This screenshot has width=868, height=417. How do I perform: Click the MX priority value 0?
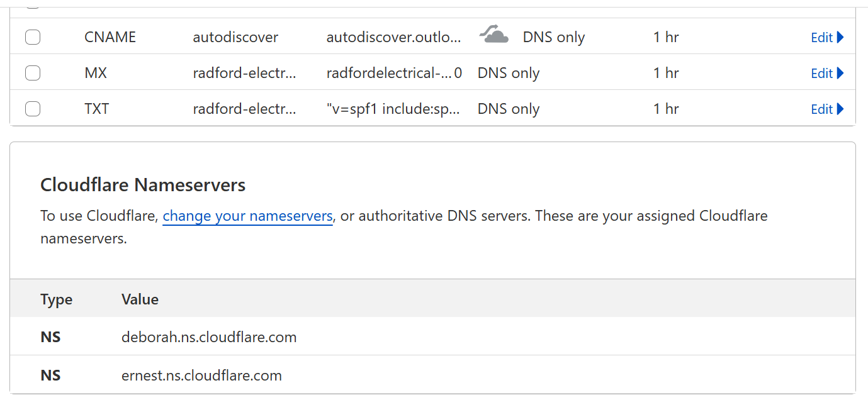point(458,73)
